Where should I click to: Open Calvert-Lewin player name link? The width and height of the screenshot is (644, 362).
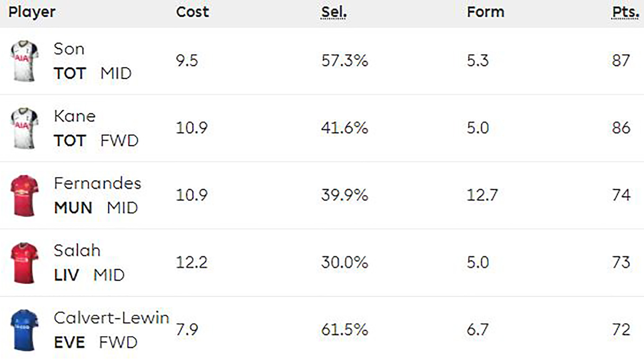(x=111, y=318)
